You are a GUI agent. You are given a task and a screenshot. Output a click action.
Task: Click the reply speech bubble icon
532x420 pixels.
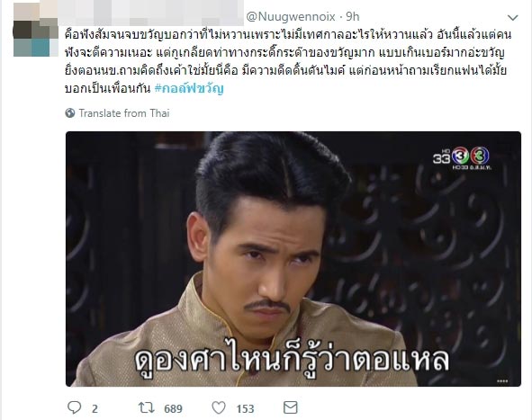75,407
